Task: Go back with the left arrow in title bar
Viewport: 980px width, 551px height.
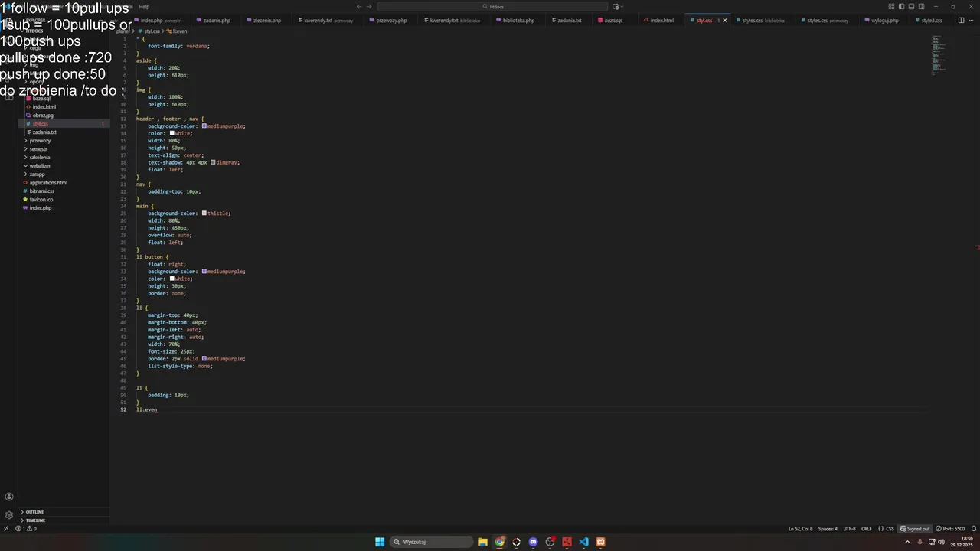Action: tap(359, 7)
